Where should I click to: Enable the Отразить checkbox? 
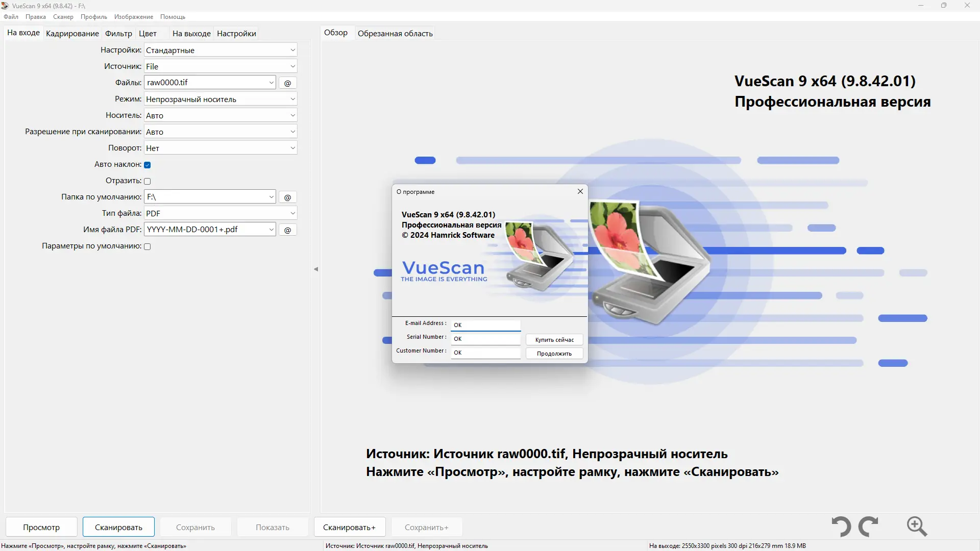pos(146,181)
